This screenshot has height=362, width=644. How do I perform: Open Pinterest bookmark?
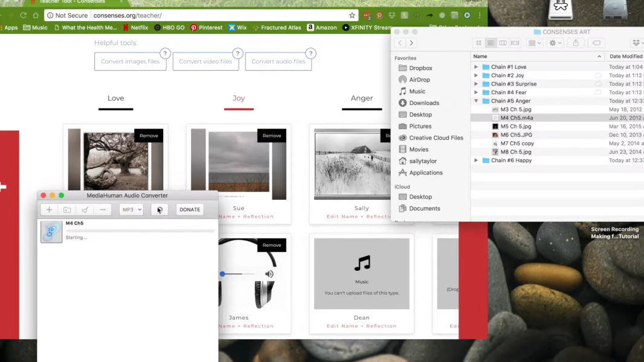tap(206, 28)
